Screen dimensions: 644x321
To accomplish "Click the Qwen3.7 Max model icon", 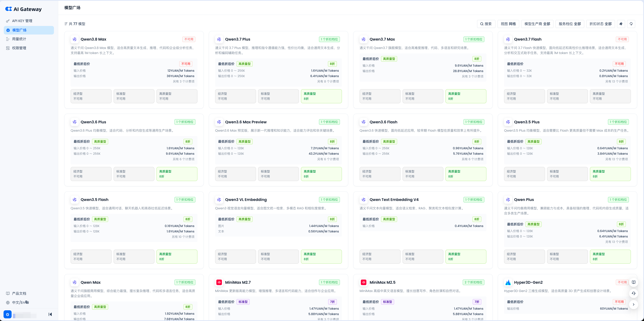I will click(x=363, y=39).
